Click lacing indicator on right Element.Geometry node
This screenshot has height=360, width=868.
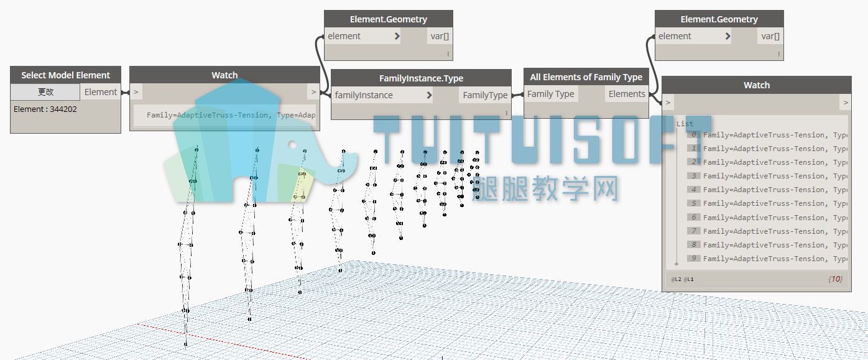(778, 55)
